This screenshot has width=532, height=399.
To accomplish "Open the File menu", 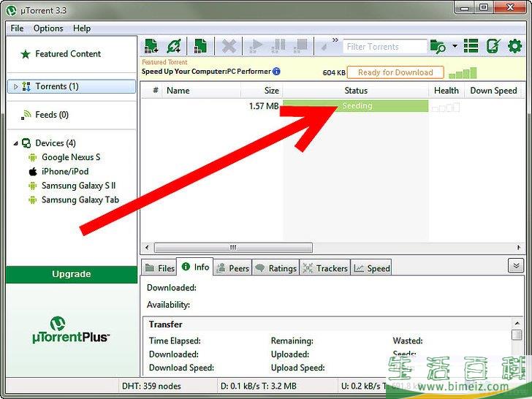I will 17,28.
